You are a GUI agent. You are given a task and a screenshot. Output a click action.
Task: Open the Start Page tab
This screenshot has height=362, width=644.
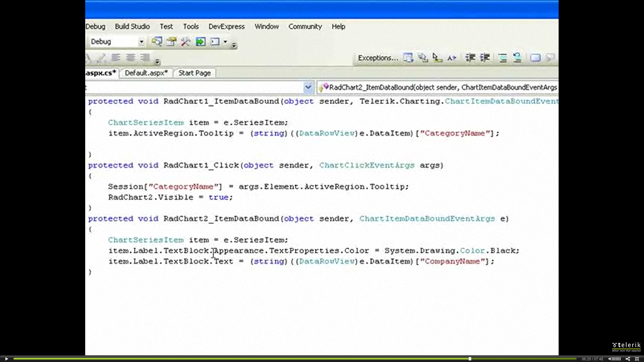195,73
